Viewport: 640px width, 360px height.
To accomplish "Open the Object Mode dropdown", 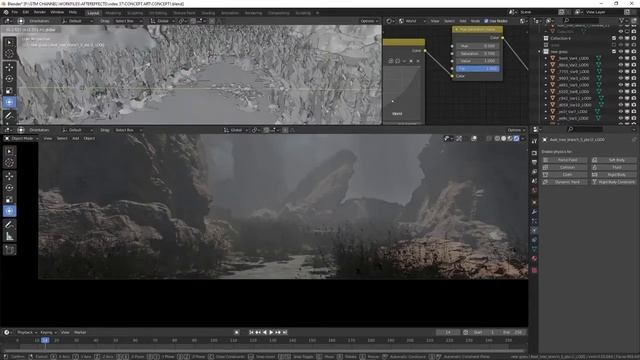I will pos(21,138).
